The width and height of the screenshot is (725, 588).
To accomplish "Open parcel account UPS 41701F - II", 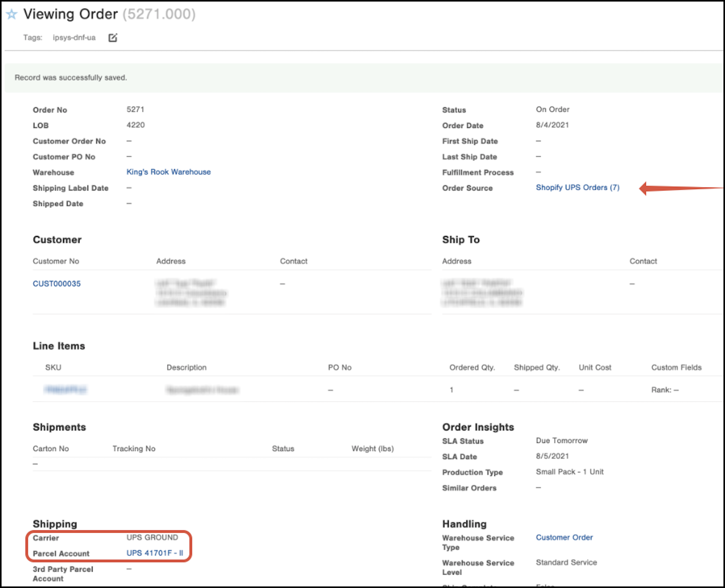I will tap(155, 553).
